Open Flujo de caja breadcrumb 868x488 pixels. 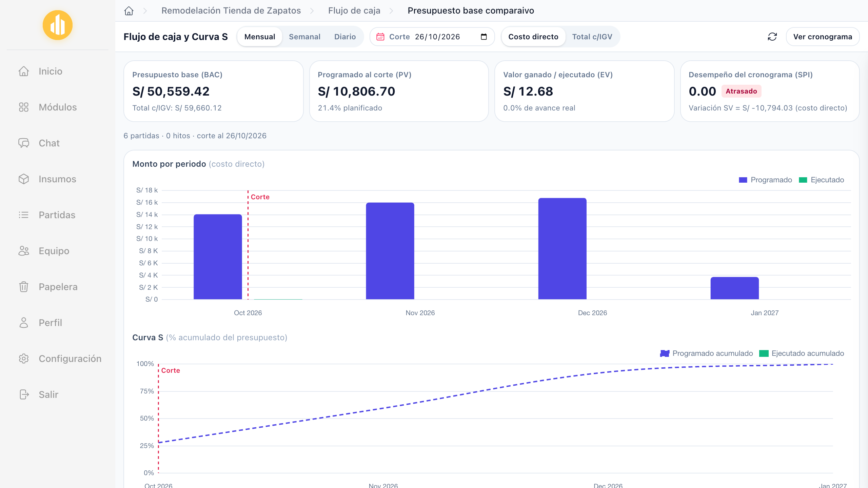354,11
